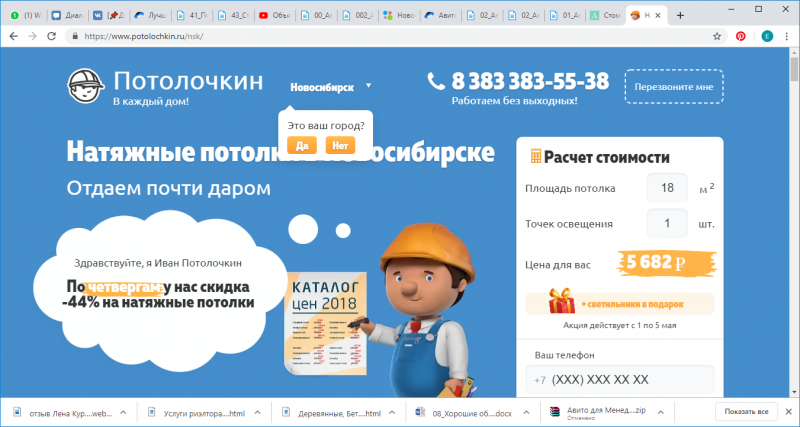Click Показать все downloads button
Screen dimensions: 800x427
(746, 412)
